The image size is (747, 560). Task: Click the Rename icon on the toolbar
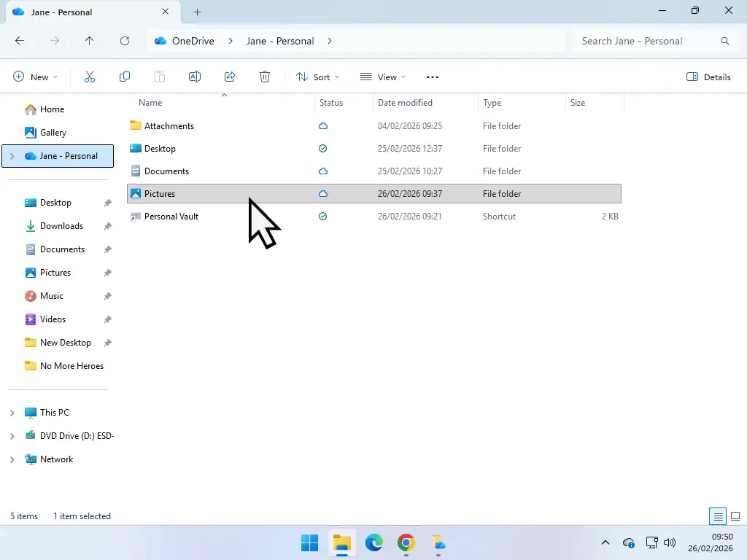(195, 77)
